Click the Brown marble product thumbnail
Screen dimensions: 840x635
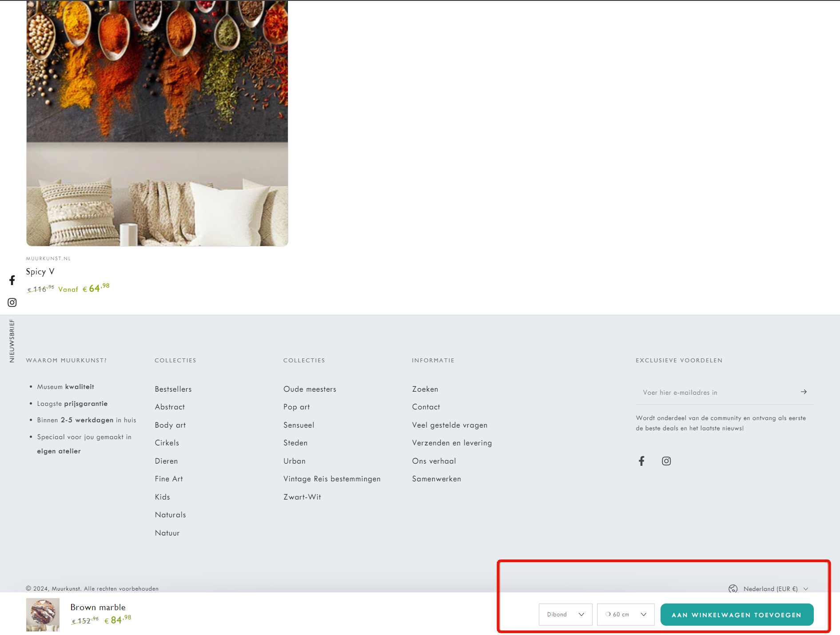click(x=43, y=615)
